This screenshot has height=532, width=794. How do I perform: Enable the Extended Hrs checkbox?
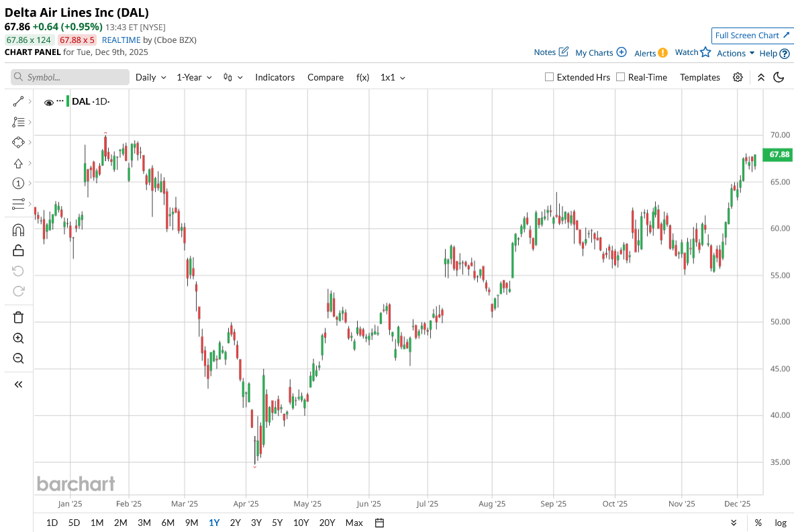coord(549,77)
